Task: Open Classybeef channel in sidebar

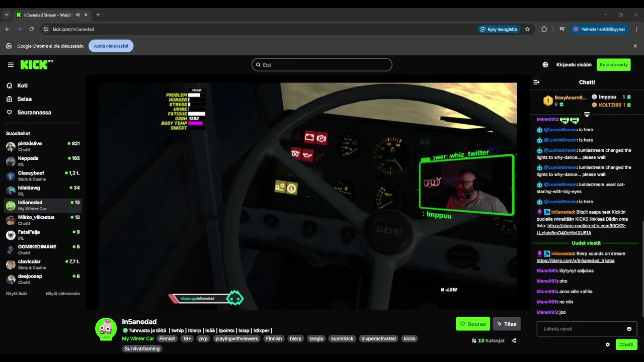Action: coord(43,176)
